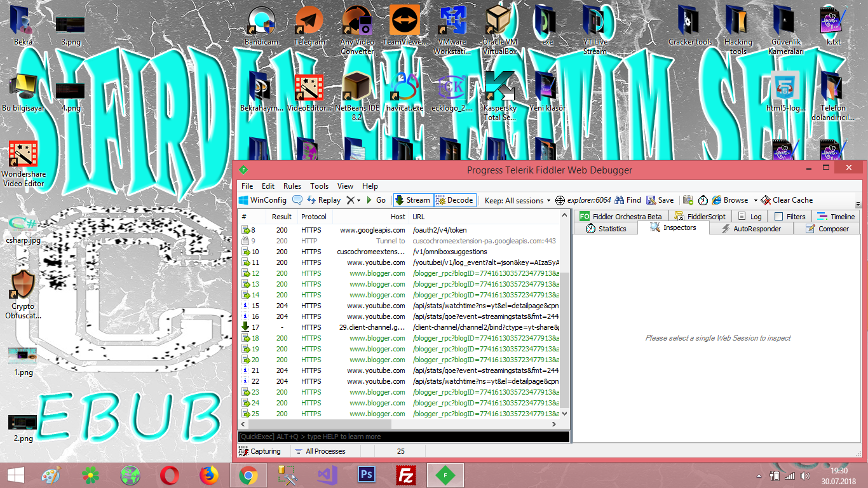Expand toolbar overflow chevron

point(858,204)
